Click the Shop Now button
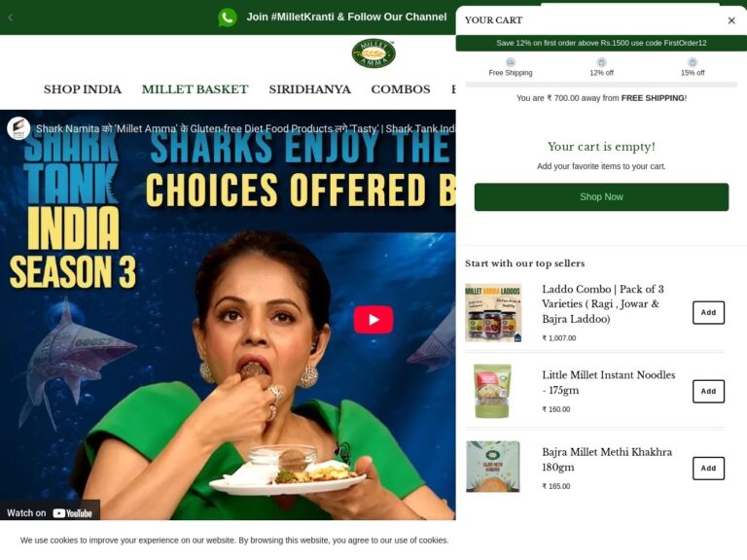The image size is (747, 560). (x=601, y=197)
